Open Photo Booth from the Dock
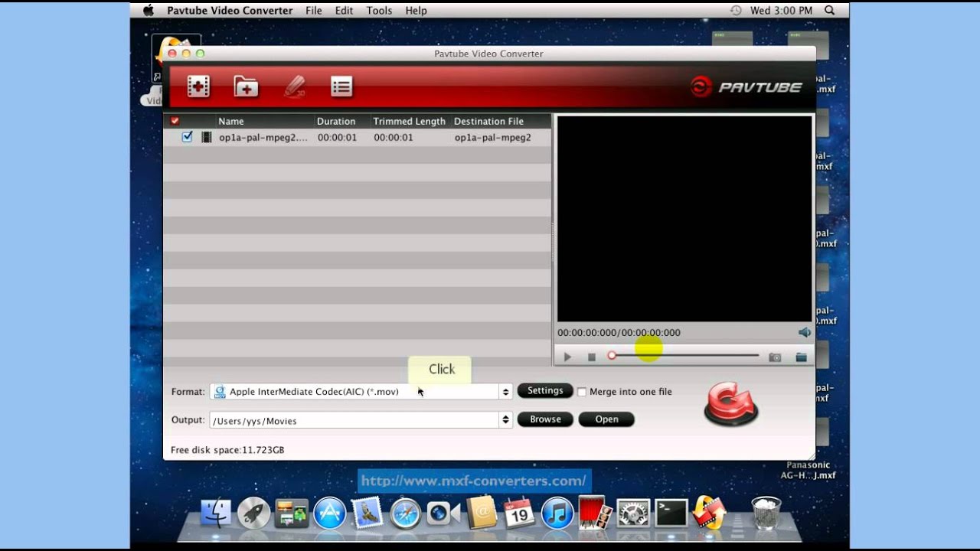Screen dimensions: 980x551 click(595, 513)
